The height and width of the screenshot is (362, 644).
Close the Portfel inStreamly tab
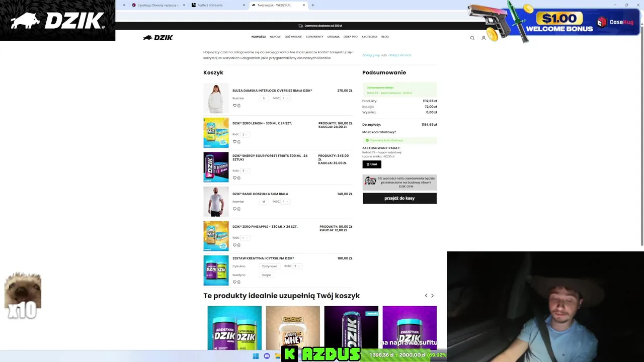click(x=244, y=5)
